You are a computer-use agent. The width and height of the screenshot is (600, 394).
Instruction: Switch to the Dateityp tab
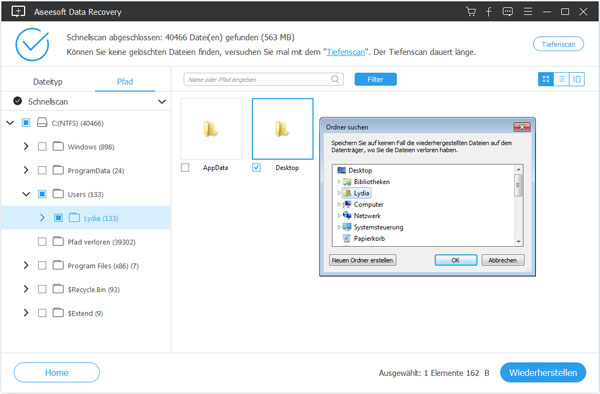pos(48,81)
